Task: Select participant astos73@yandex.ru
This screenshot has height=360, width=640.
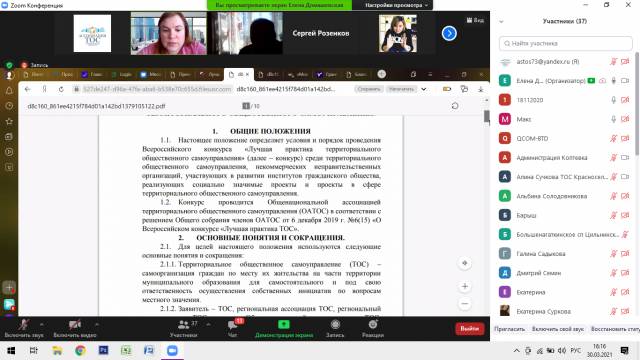Action: coord(566,62)
